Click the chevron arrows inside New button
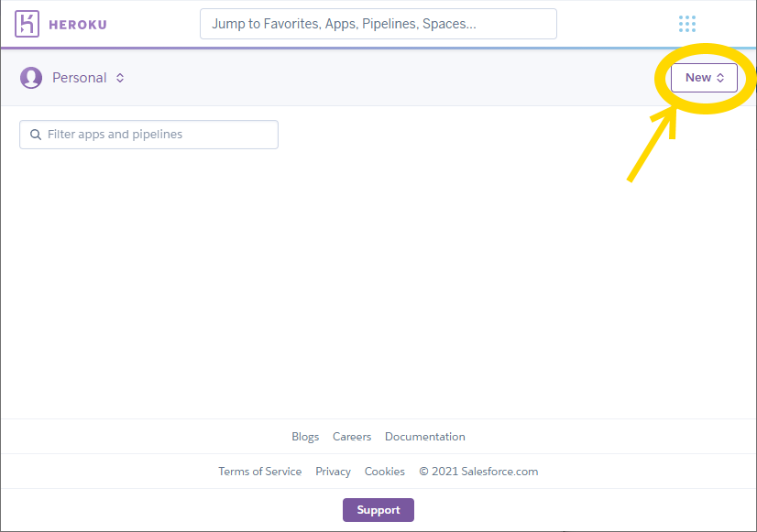This screenshot has height=532, width=757. pyautogui.click(x=720, y=78)
